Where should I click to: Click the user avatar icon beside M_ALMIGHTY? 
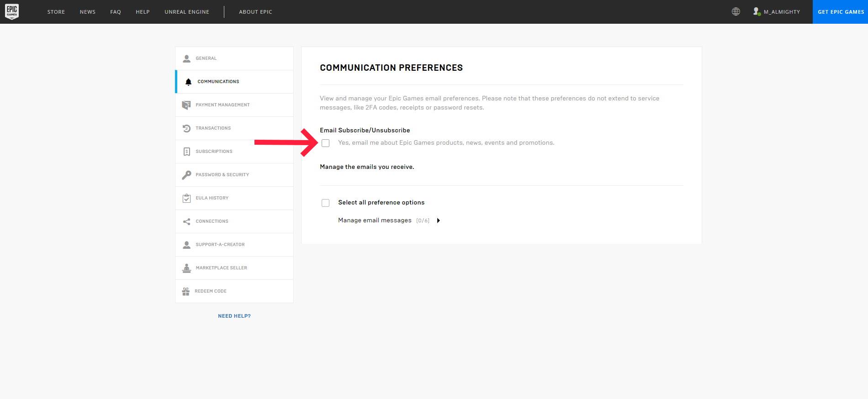[756, 12]
